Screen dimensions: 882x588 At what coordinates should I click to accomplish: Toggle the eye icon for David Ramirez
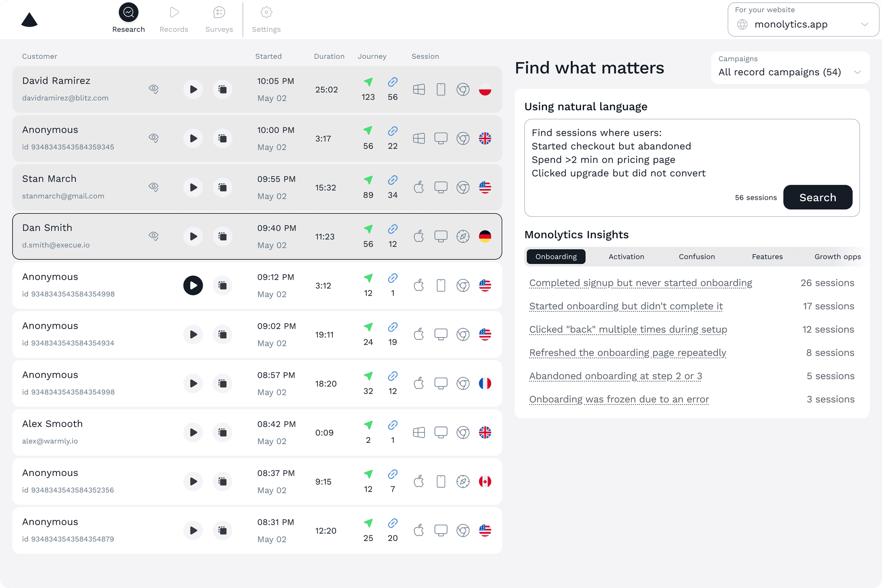coord(154,89)
